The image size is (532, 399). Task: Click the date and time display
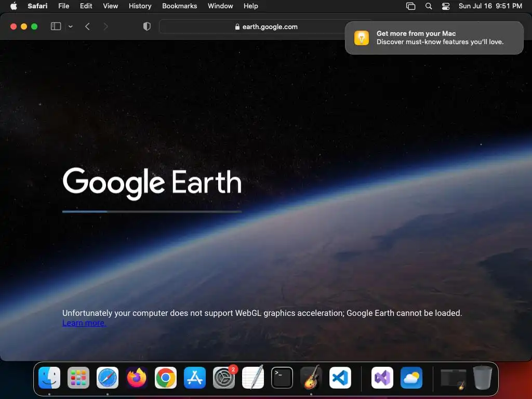[x=490, y=6]
